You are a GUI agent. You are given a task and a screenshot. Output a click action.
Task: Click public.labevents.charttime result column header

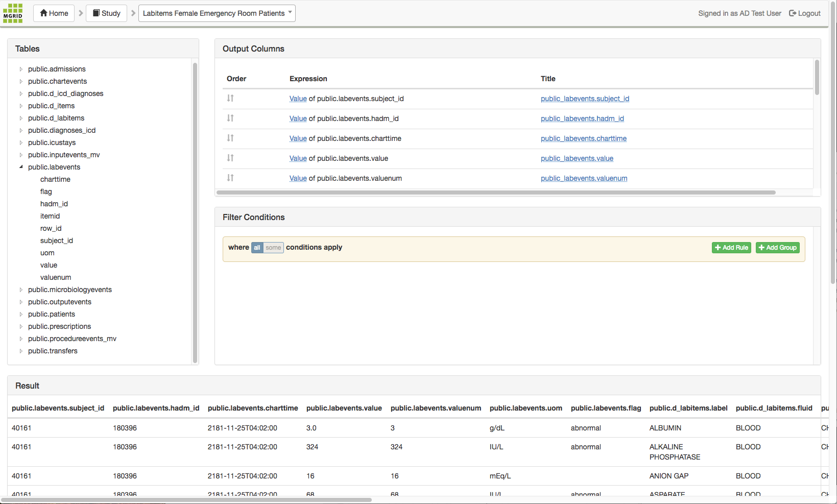253,408
